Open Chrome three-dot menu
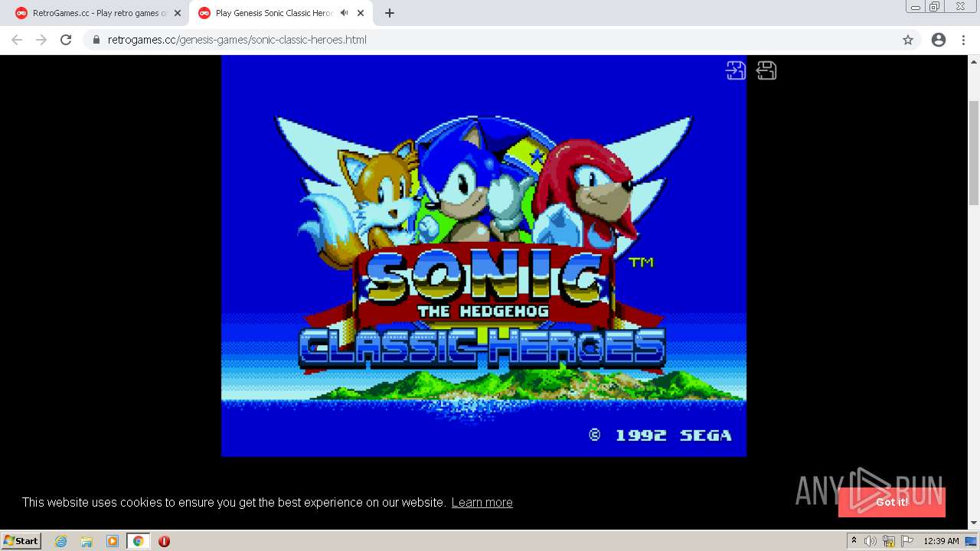Viewport: 980px width, 551px height. (963, 40)
